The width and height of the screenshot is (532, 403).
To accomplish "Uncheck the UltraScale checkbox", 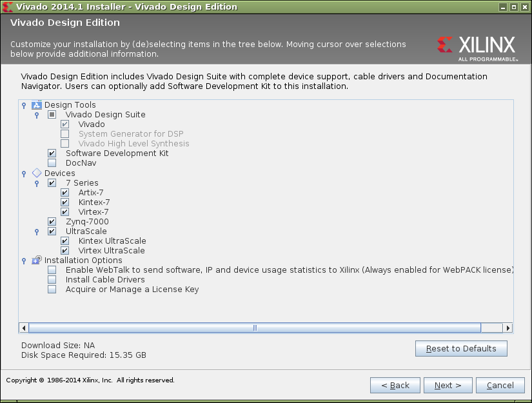I will click(52, 231).
